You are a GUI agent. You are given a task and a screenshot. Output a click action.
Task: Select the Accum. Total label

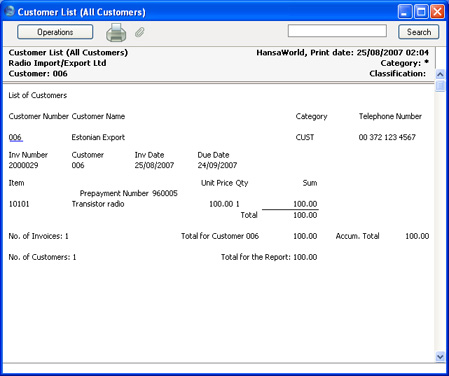(357, 236)
